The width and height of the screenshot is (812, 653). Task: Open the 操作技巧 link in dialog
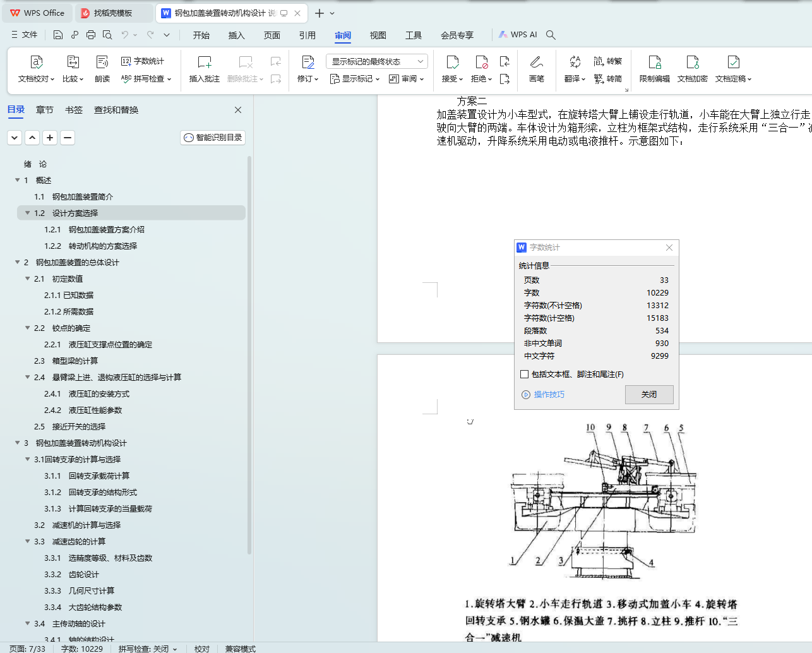544,395
